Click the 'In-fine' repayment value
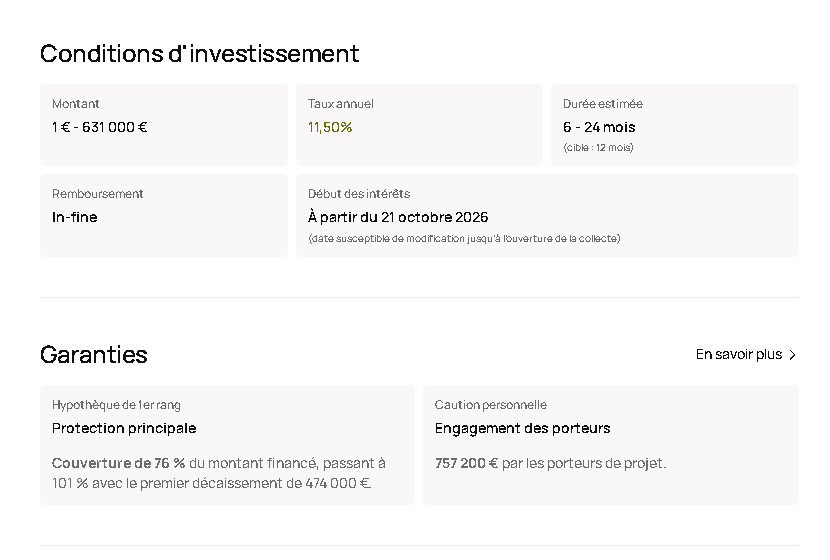This screenshot has width=830, height=560. point(75,217)
